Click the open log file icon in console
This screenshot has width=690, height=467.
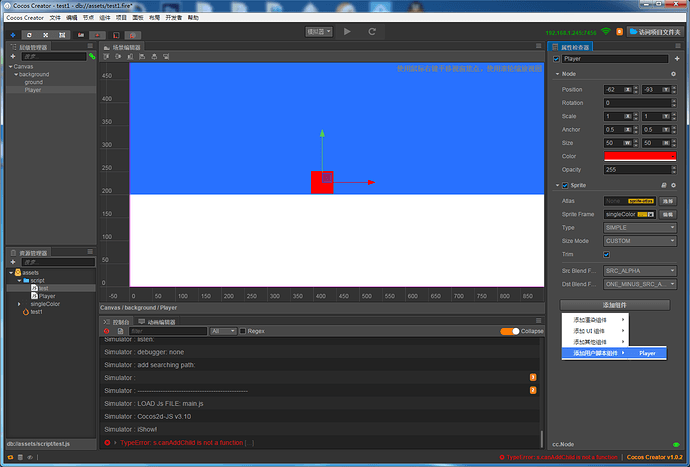click(x=120, y=331)
